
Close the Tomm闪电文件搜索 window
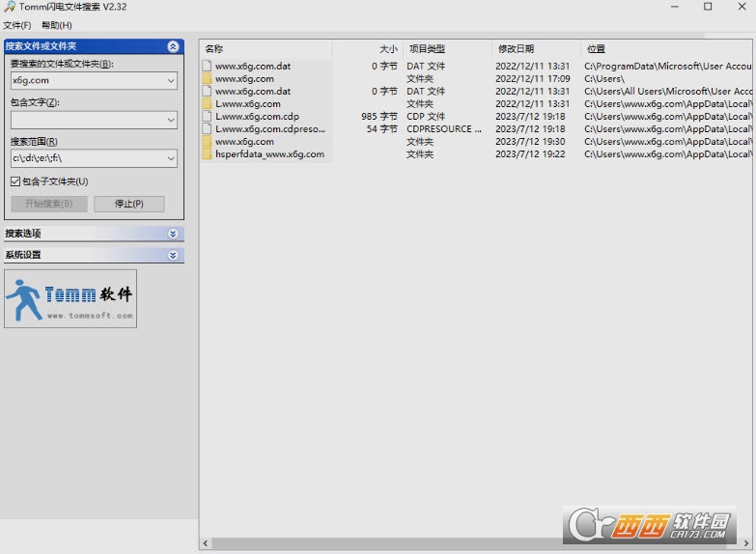pos(742,7)
